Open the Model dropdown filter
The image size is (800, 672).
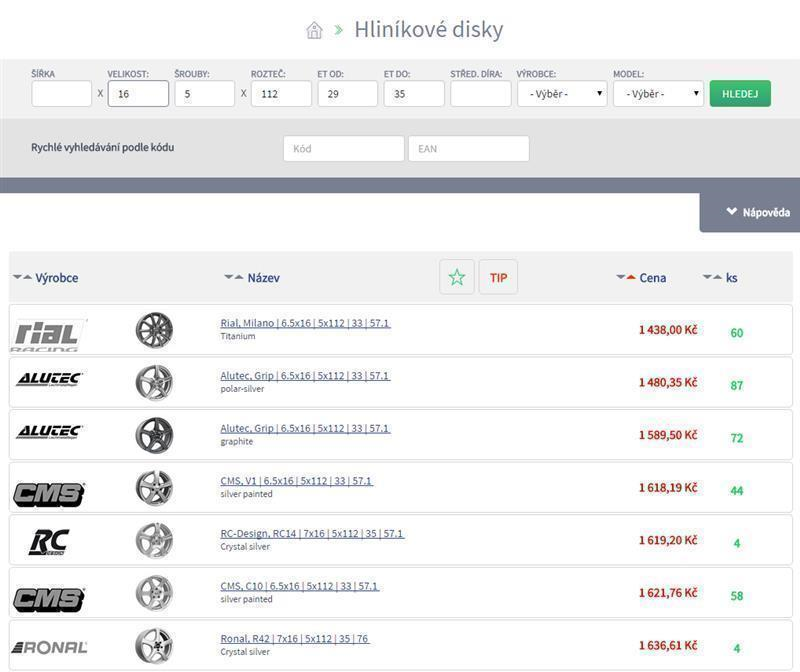click(x=658, y=93)
